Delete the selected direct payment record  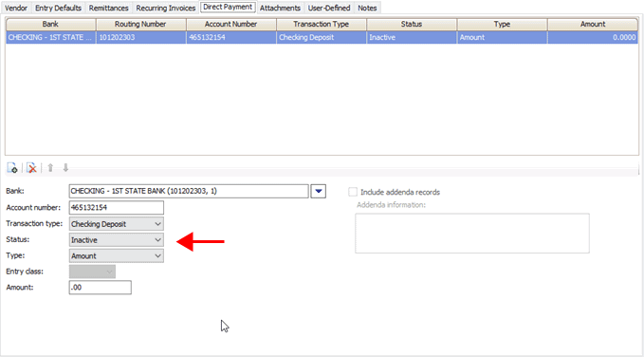[x=31, y=168]
